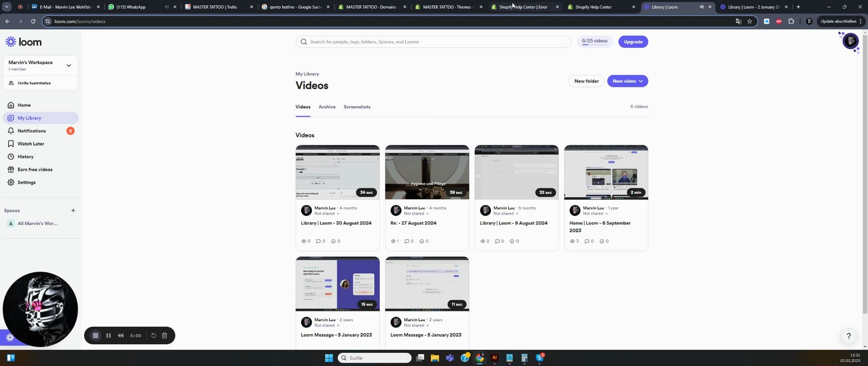The height and width of the screenshot is (366, 868).
Task: Switch to the WhatsApp browser tab
Action: pos(141,7)
